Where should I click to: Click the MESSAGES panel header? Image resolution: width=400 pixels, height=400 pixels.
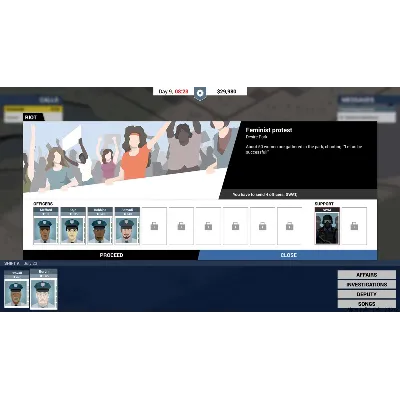pos(367,100)
